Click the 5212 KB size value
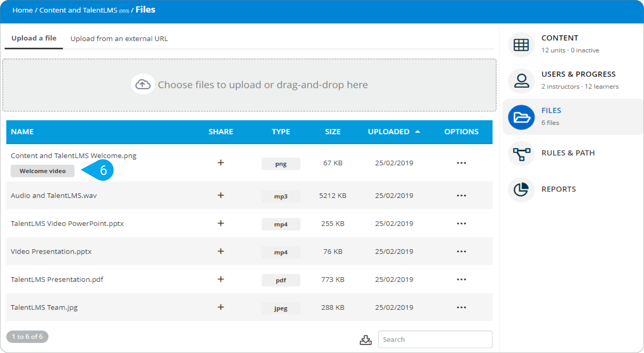 point(333,196)
